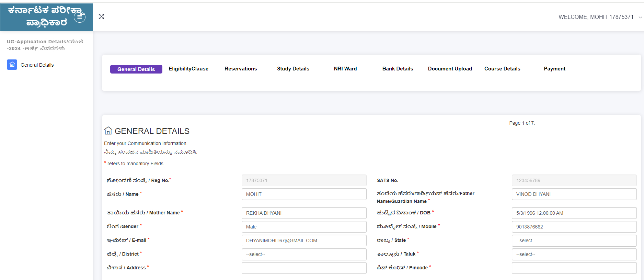Open the Reservations tab
The image size is (644, 280).
pyautogui.click(x=241, y=69)
